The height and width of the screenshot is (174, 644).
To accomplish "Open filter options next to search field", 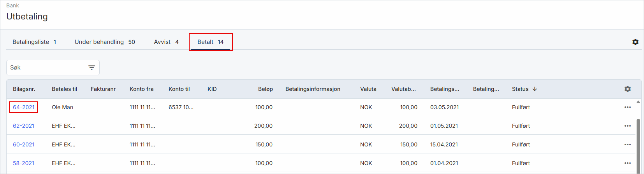I will pos(91,68).
